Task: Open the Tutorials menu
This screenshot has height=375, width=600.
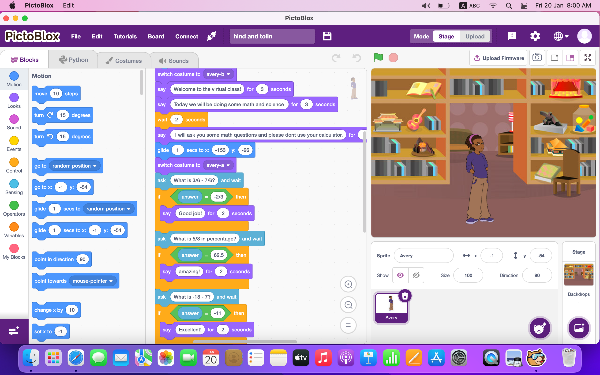Action: (x=125, y=36)
